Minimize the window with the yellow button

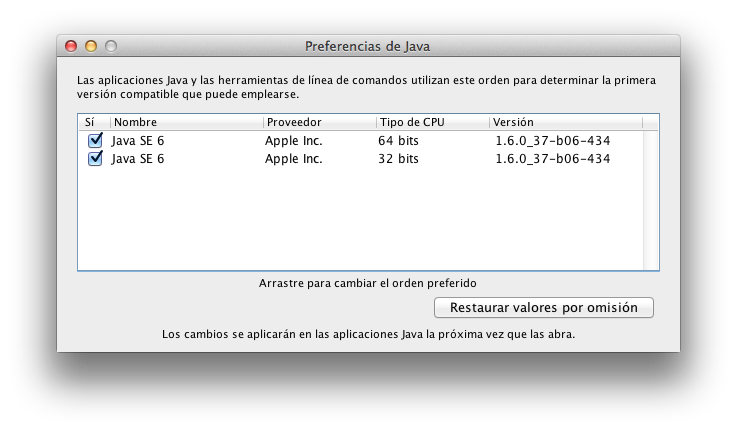pos(91,46)
